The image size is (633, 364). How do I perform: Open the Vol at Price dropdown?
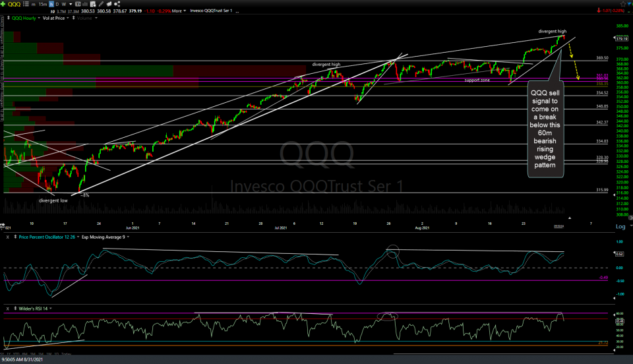pyautogui.click(x=68, y=18)
